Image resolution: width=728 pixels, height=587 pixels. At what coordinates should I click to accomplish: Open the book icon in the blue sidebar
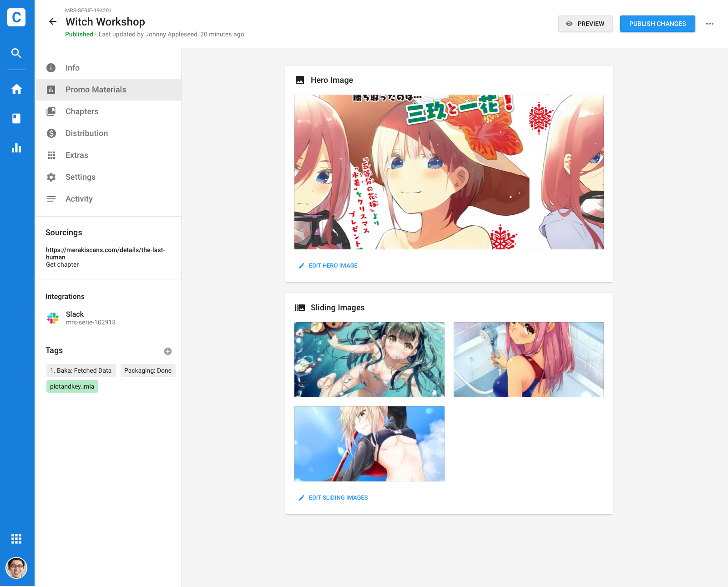tap(16, 119)
